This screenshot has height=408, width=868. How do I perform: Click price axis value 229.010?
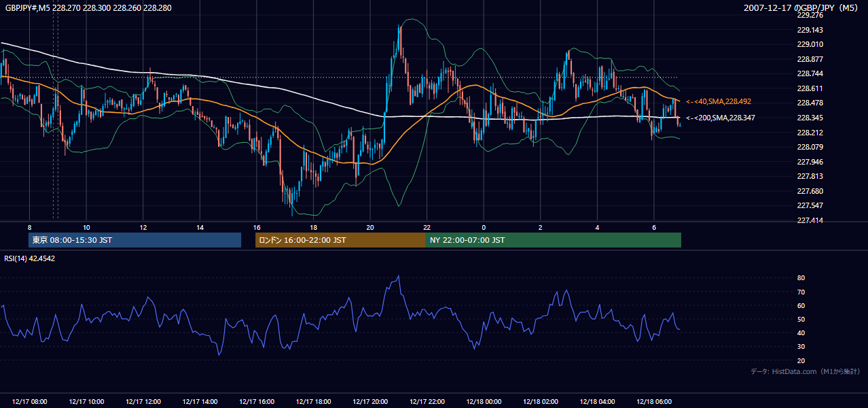point(810,44)
